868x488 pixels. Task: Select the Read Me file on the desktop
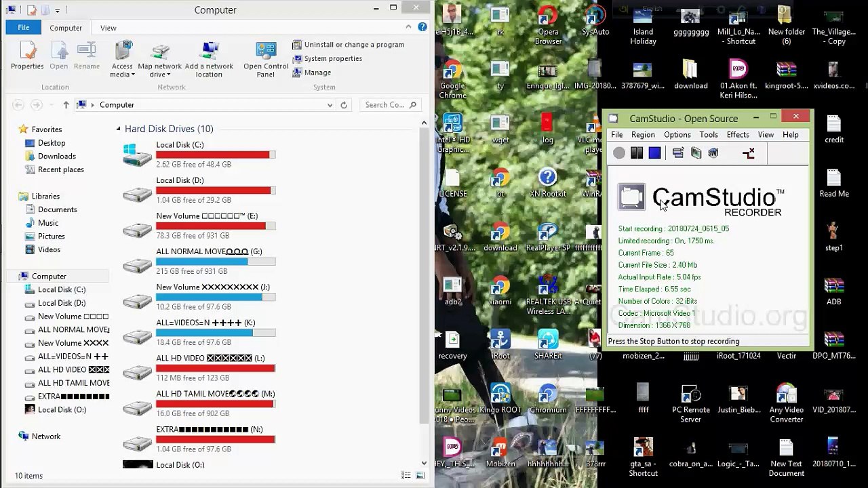[x=834, y=183]
